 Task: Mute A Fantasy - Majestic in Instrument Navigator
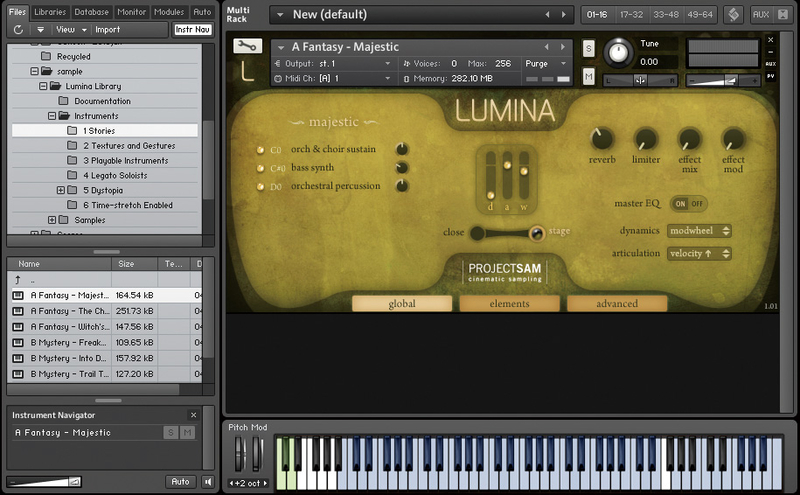coord(187,433)
